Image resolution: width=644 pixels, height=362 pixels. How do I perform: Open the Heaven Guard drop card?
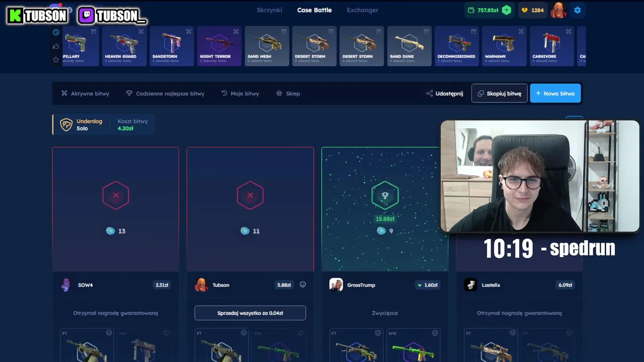124,46
